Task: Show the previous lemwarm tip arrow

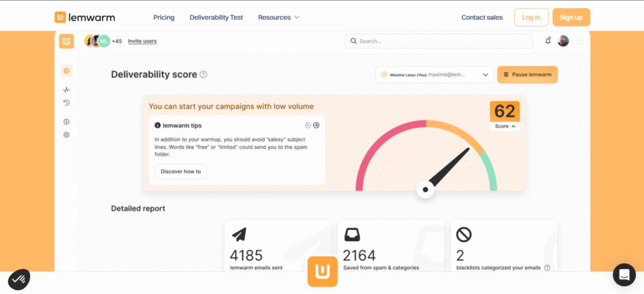Action: (x=308, y=125)
